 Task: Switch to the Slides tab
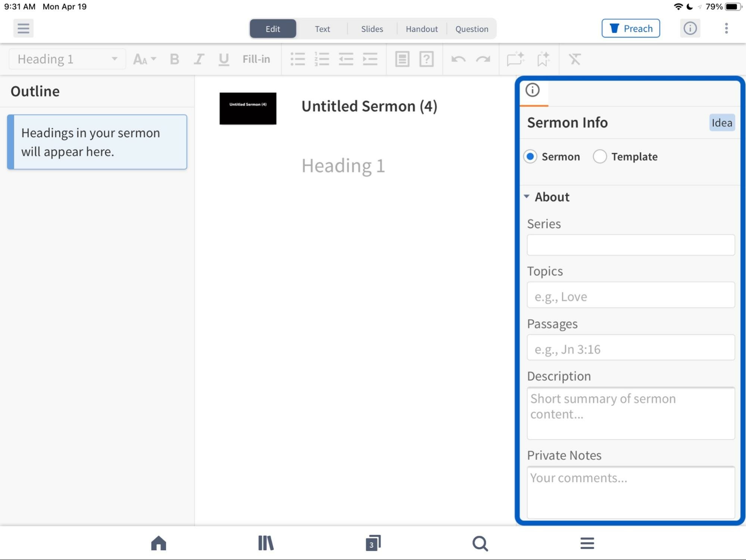tap(372, 29)
